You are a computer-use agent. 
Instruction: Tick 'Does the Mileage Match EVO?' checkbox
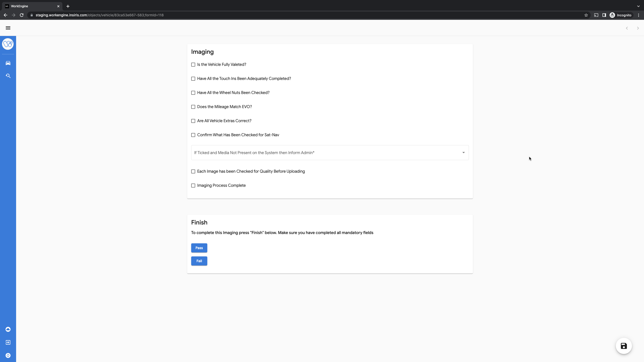(193, 107)
